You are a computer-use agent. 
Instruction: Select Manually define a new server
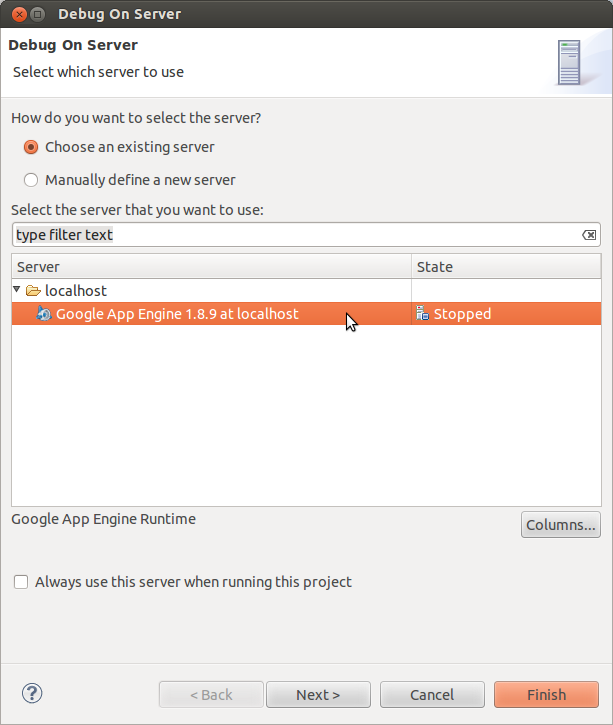pyautogui.click(x=31, y=180)
